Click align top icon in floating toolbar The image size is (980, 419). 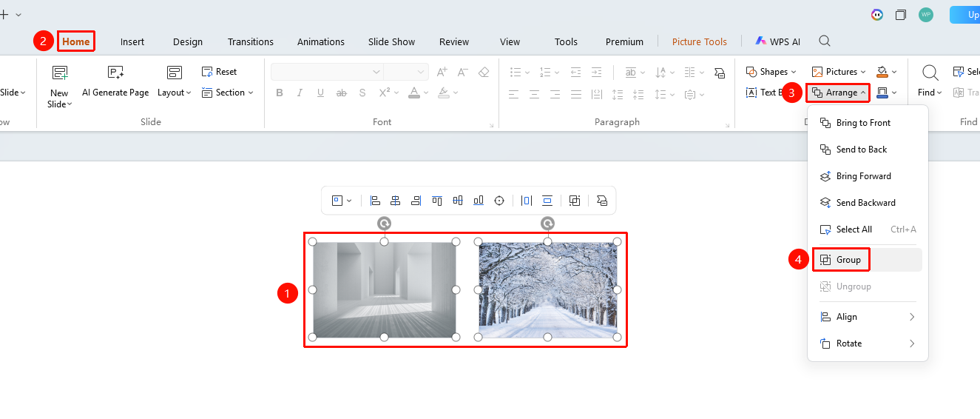click(x=437, y=201)
